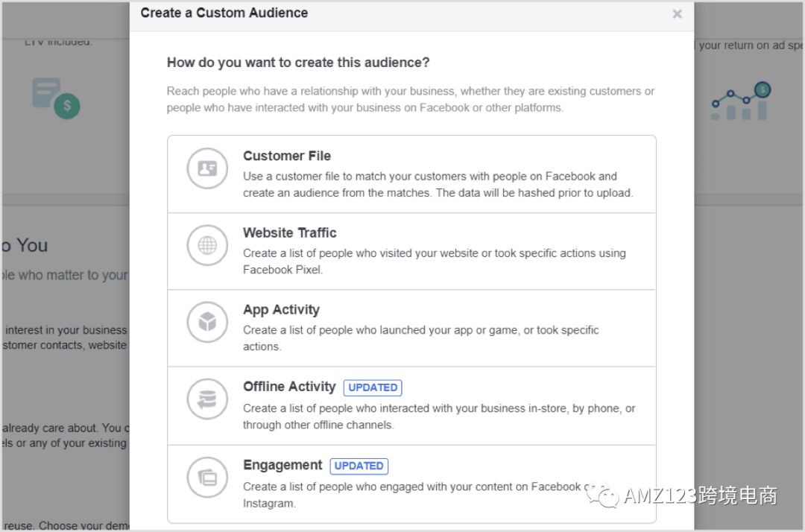Click the UPDATED badge beside Offline Activity
805x532 pixels.
(373, 387)
